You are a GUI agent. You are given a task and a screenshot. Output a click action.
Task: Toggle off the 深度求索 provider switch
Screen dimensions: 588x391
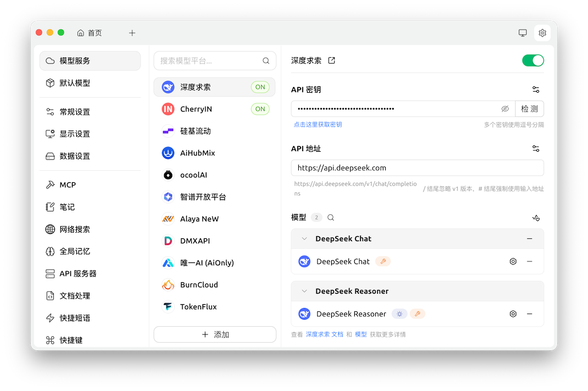[533, 60]
